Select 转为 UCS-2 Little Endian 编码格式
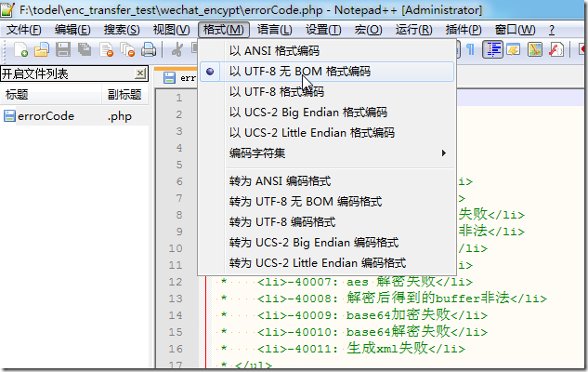The height and width of the screenshot is (372, 588). point(327,263)
